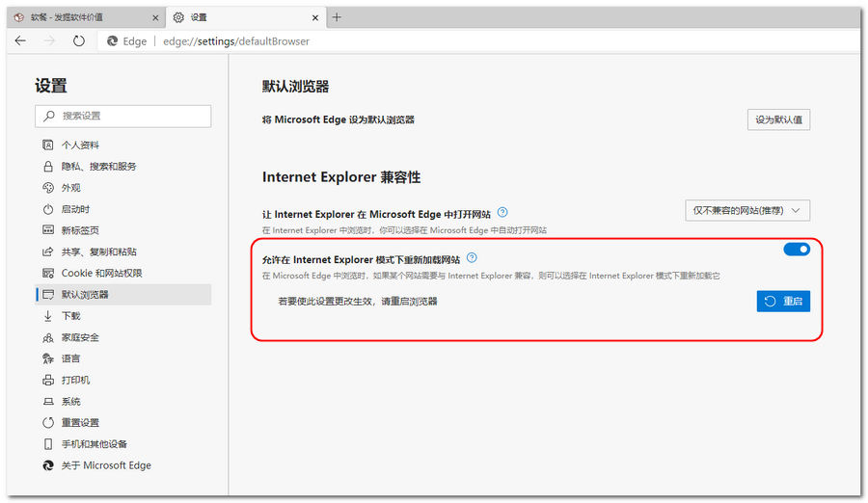Click the 搜索设置 search field
Image resolution: width=868 pixels, height=503 pixels.
click(123, 116)
